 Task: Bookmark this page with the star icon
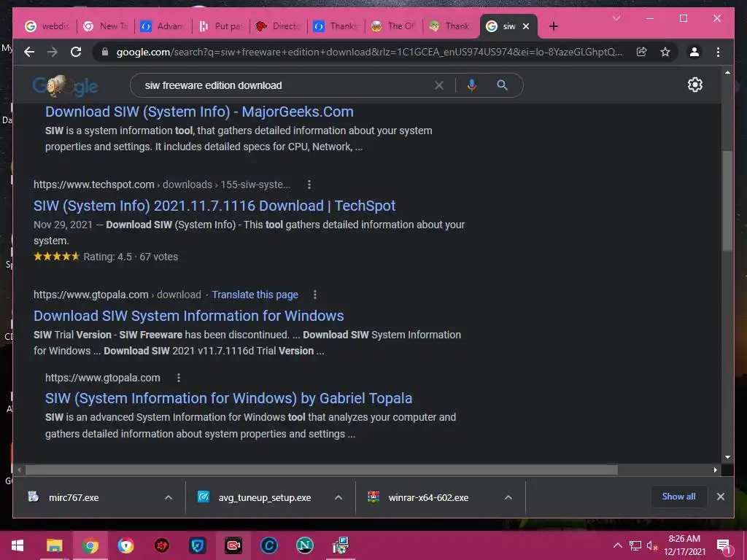click(665, 52)
